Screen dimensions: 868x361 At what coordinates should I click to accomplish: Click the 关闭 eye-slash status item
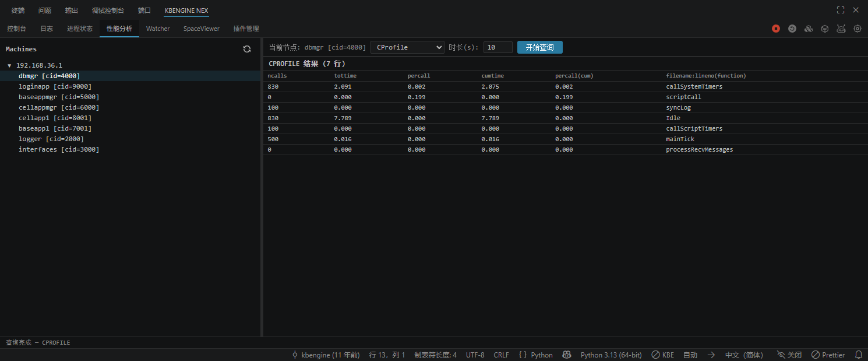789,355
